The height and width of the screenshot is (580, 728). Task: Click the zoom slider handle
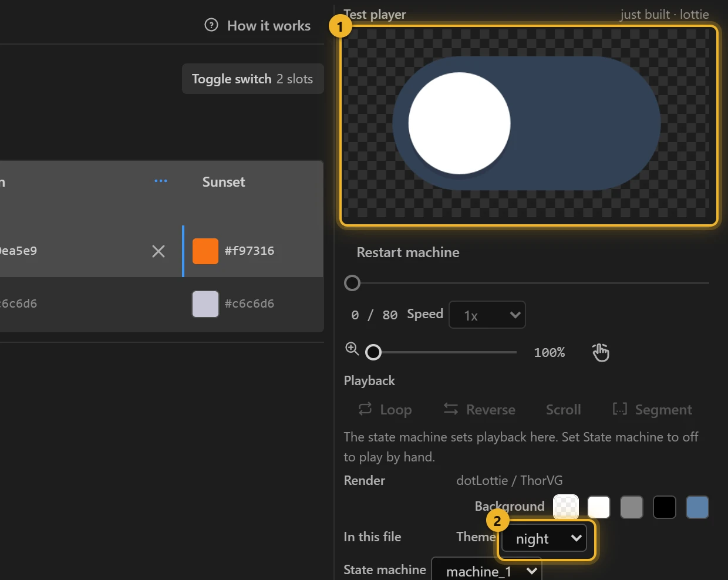[x=373, y=352]
